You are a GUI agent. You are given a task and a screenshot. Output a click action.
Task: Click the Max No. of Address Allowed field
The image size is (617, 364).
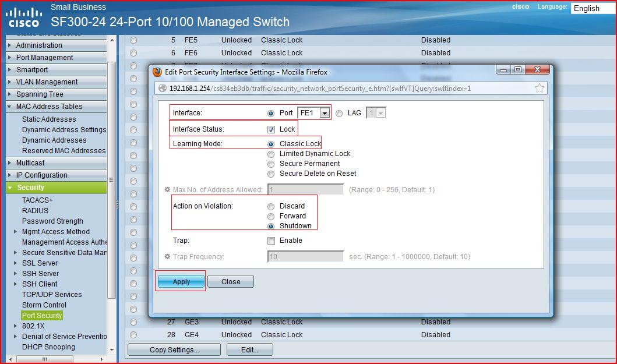point(305,190)
